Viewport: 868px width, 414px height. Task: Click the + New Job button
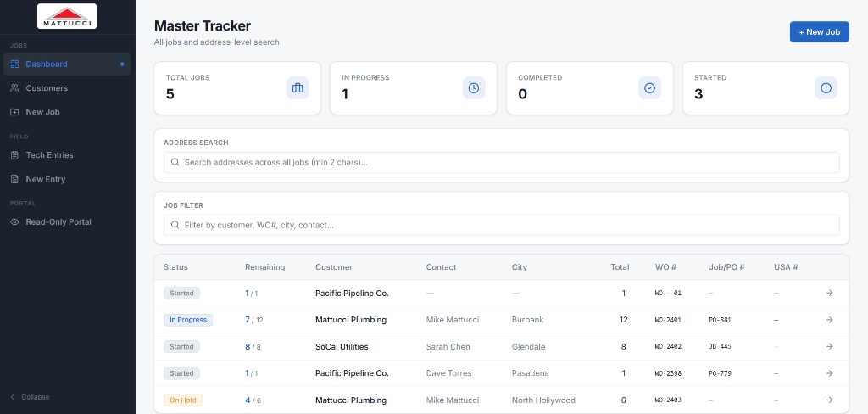point(820,32)
